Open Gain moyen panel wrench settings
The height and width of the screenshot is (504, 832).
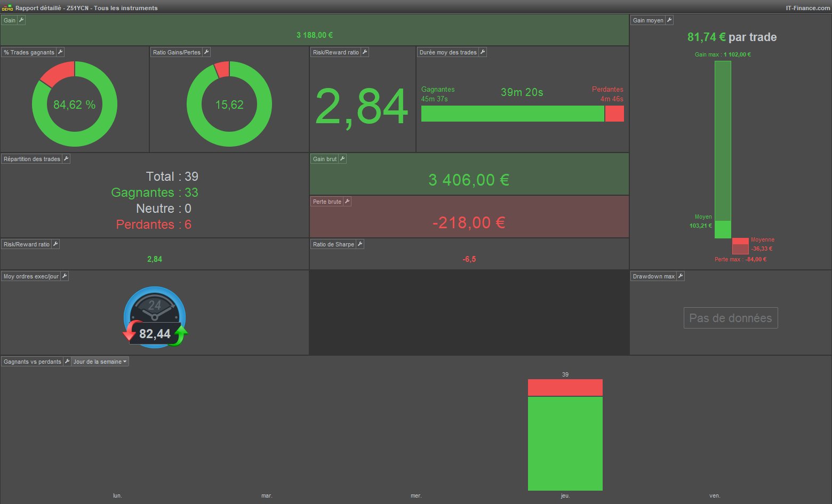(x=669, y=20)
